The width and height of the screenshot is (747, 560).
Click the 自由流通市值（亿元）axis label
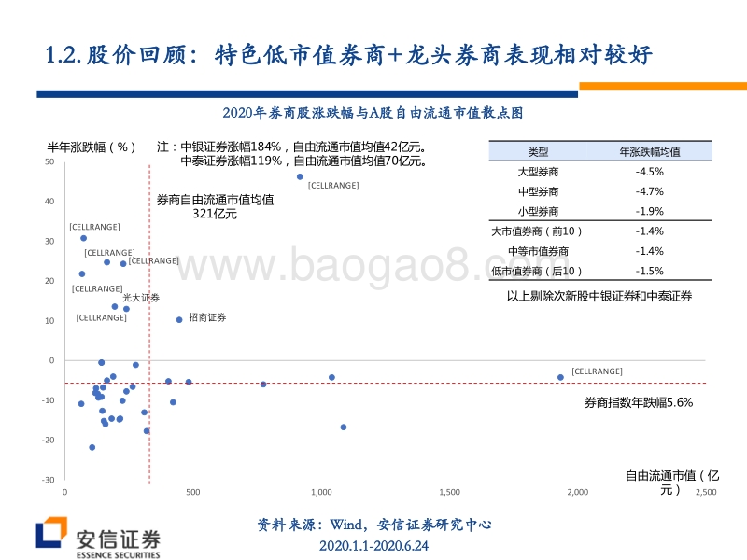point(671,483)
